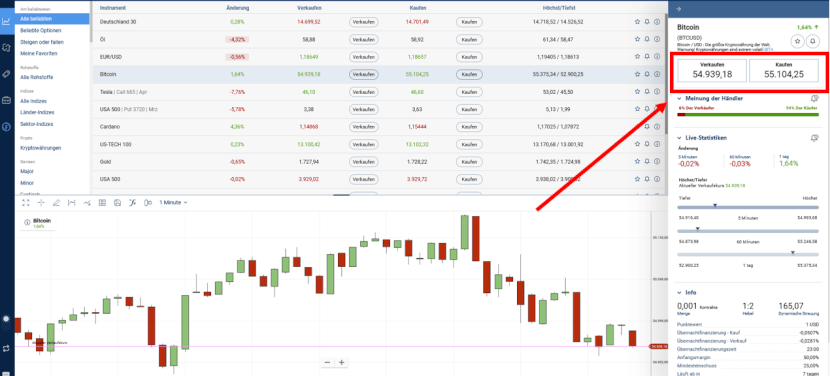The image size is (830, 376).
Task: Open Alle Rohstoffe category
Action: [x=37, y=77]
